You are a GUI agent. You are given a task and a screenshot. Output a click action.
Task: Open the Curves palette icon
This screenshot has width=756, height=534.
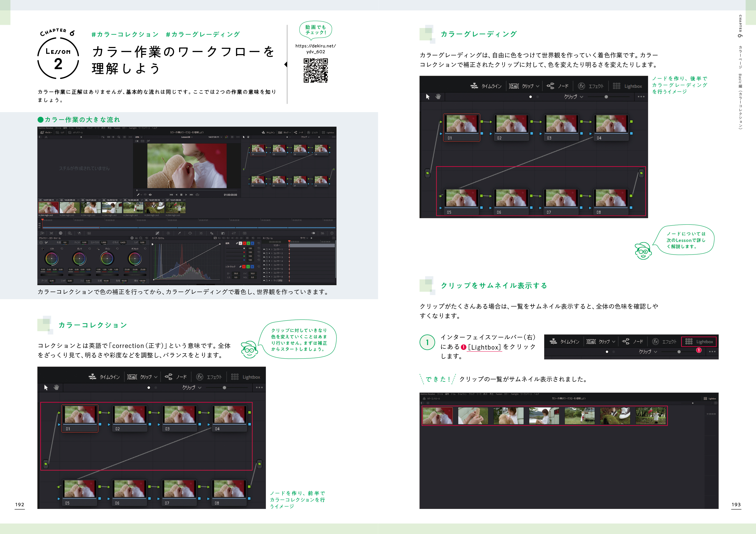pyautogui.click(x=157, y=233)
